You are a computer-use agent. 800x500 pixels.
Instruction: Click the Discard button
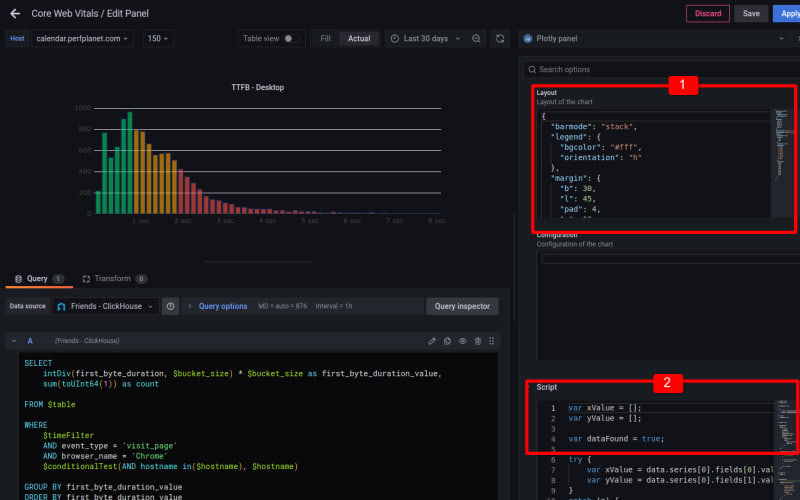707,14
